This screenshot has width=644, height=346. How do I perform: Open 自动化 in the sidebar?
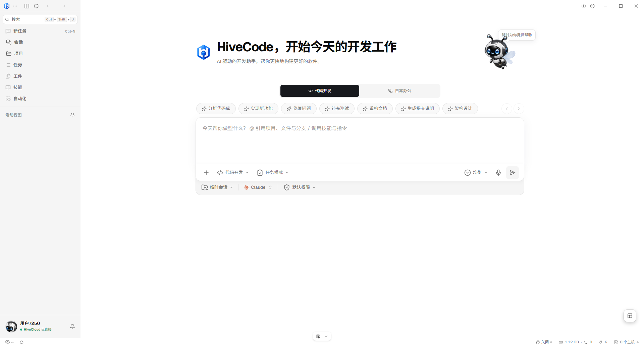click(x=40, y=99)
